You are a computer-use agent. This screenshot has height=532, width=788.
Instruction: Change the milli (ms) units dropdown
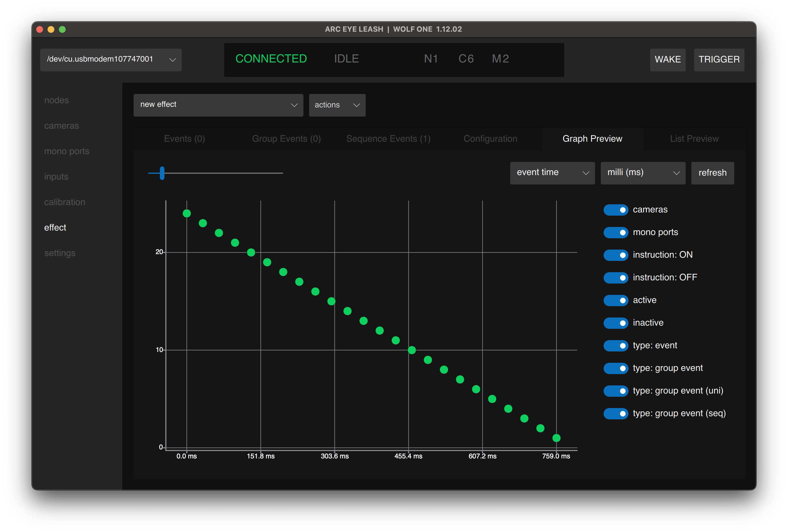(x=643, y=173)
